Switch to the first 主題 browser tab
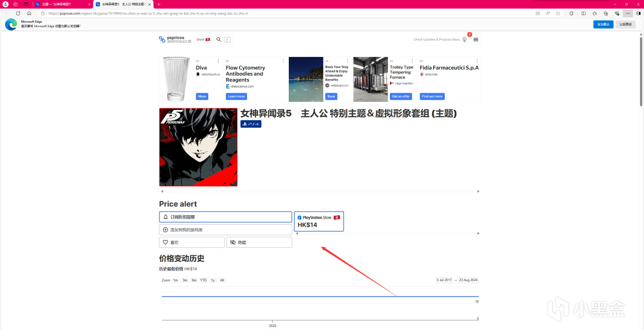This screenshot has height=330, width=644. (60, 4)
